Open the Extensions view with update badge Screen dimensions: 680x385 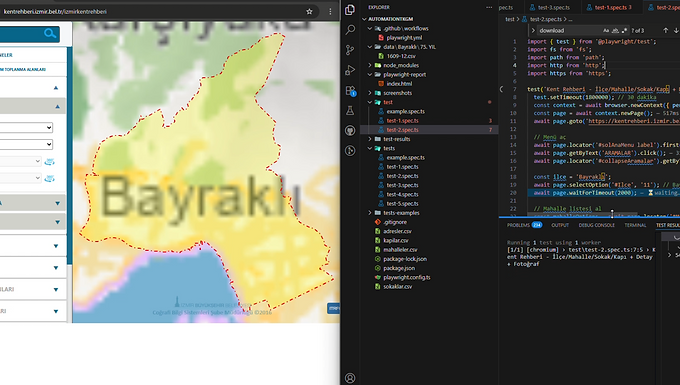pyautogui.click(x=350, y=91)
